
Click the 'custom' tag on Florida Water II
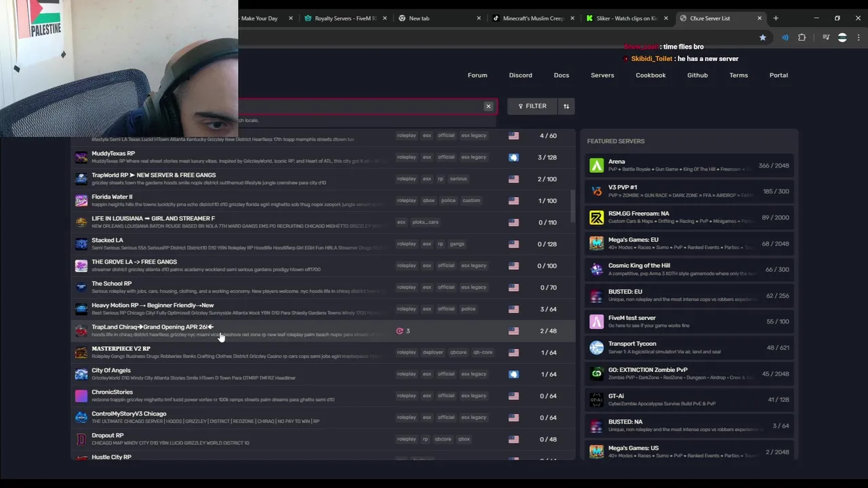(471, 201)
